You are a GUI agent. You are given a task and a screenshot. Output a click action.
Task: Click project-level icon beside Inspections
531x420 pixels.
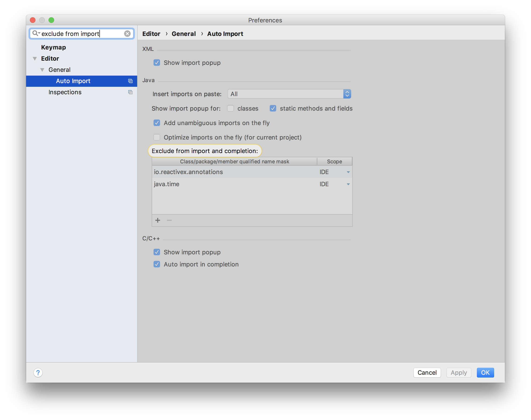130,92
